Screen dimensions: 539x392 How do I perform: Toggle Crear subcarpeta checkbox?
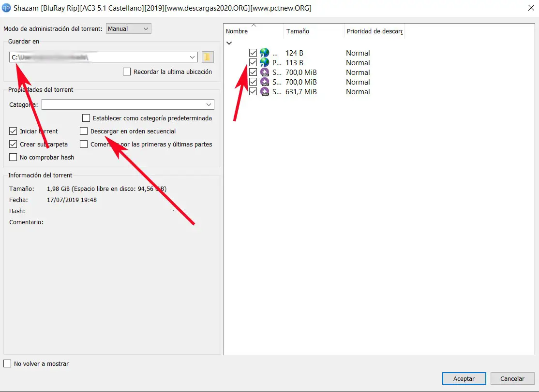pos(13,144)
